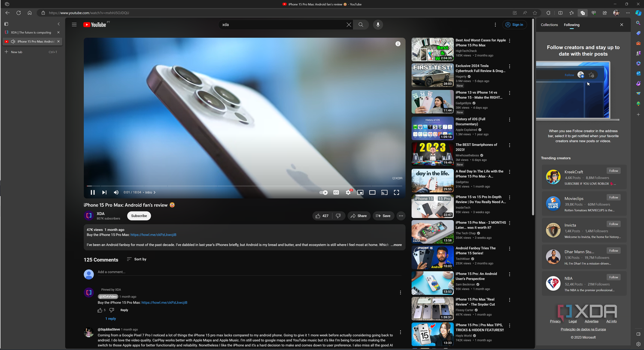Seek on the video progress bar
644x350 pixels.
point(244,186)
